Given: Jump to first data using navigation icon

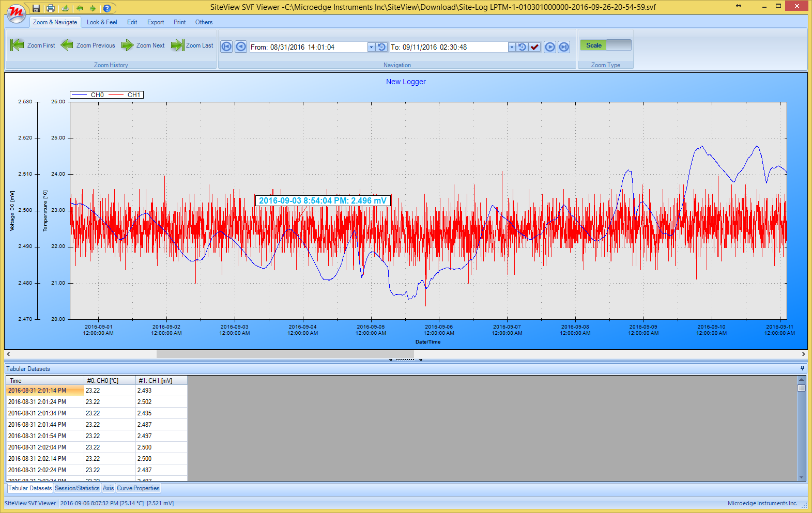Looking at the screenshot, I should coord(226,47).
